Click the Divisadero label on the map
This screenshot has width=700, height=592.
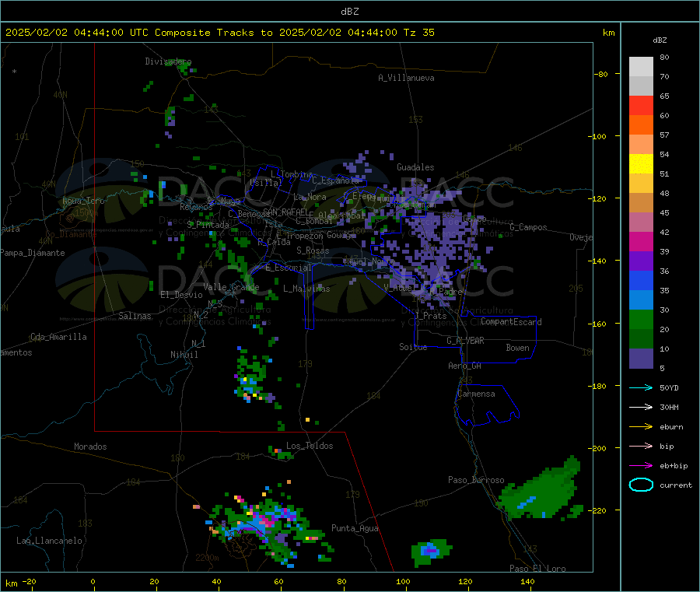click(168, 61)
